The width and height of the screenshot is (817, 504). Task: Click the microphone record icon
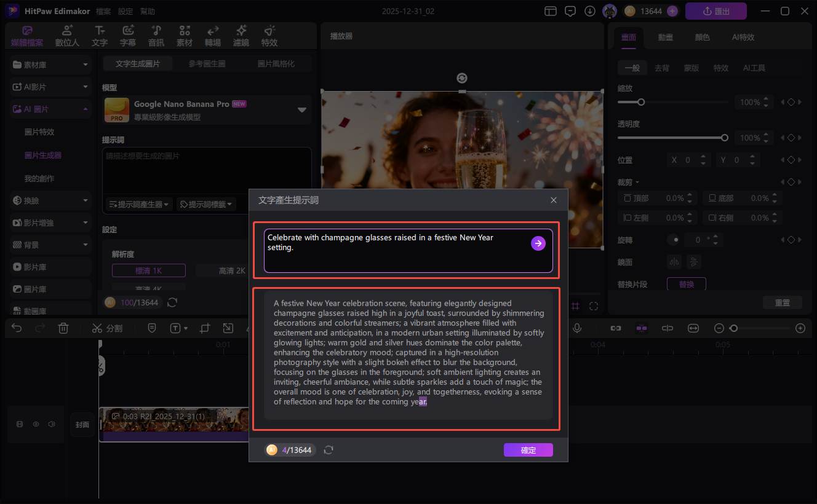(x=577, y=328)
